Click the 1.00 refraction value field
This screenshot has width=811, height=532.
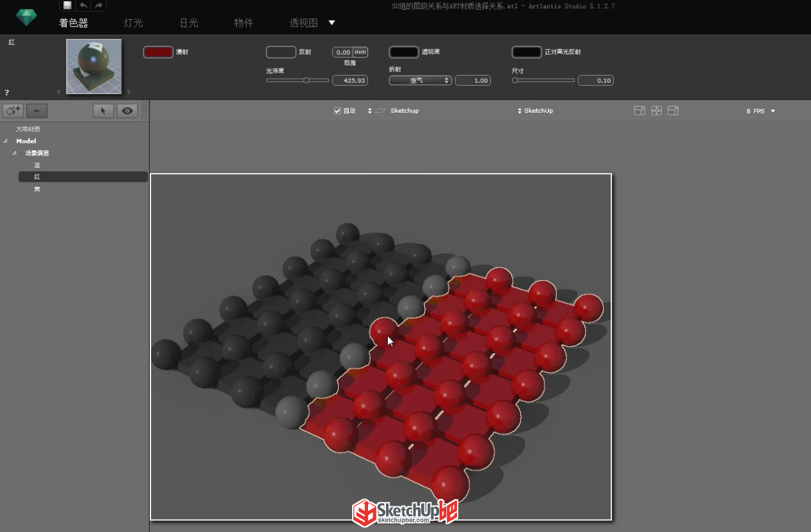pyautogui.click(x=472, y=81)
